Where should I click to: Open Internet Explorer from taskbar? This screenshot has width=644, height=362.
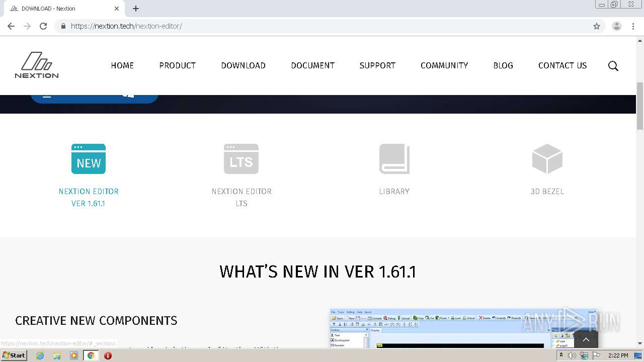pyautogui.click(x=40, y=355)
